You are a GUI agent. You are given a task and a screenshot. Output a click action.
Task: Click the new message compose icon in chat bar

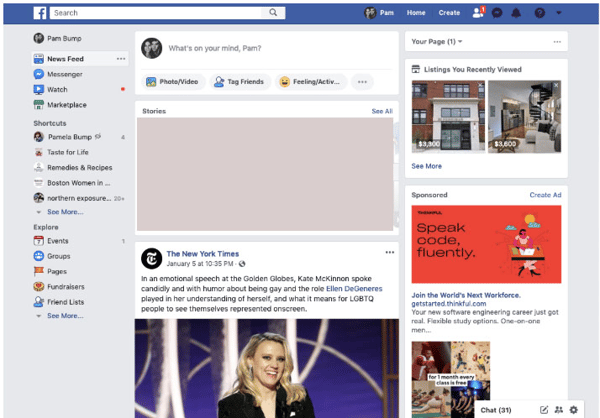click(544, 409)
